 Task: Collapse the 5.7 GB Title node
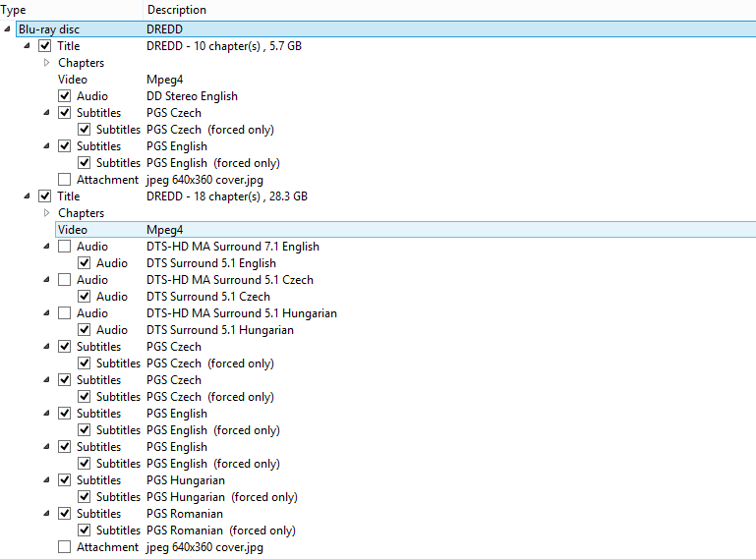pyautogui.click(x=27, y=46)
